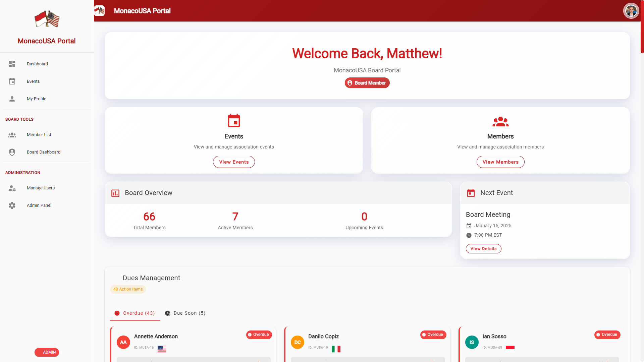The width and height of the screenshot is (644, 362).
Task: Click the flags logo icon in top bar
Action: click(x=99, y=11)
